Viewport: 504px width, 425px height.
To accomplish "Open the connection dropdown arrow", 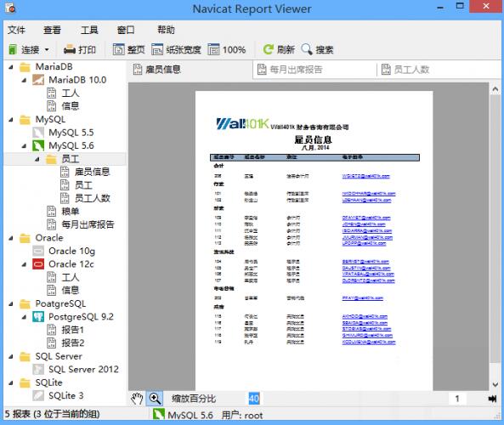I will pos(47,49).
